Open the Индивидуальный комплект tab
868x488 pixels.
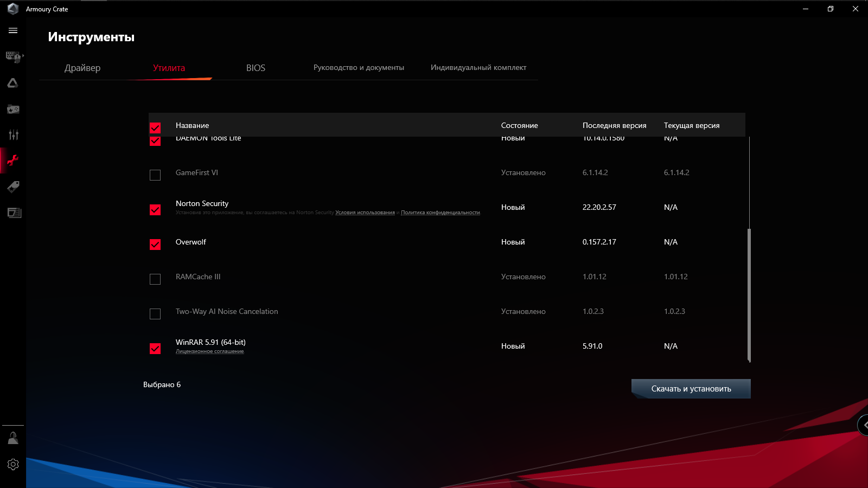(x=478, y=68)
